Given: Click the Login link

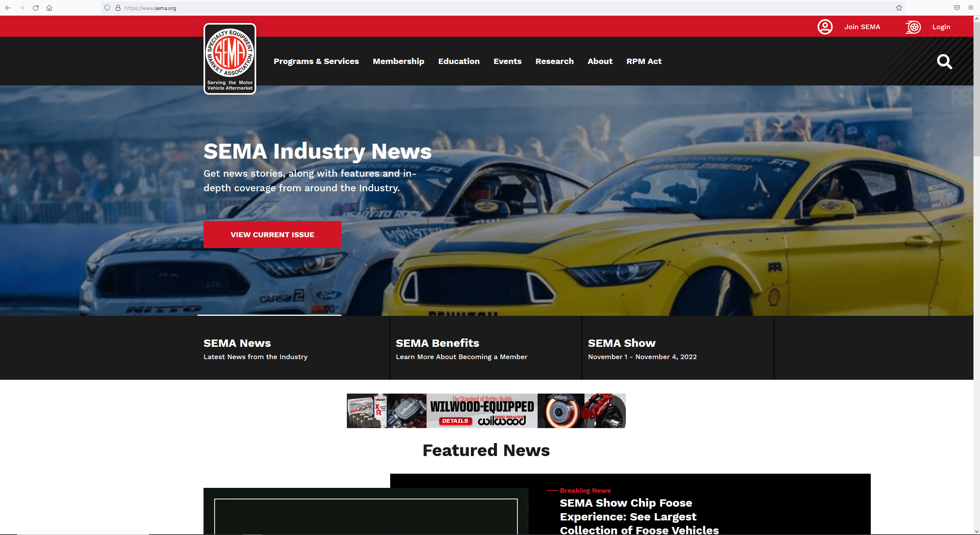Looking at the screenshot, I should (941, 27).
